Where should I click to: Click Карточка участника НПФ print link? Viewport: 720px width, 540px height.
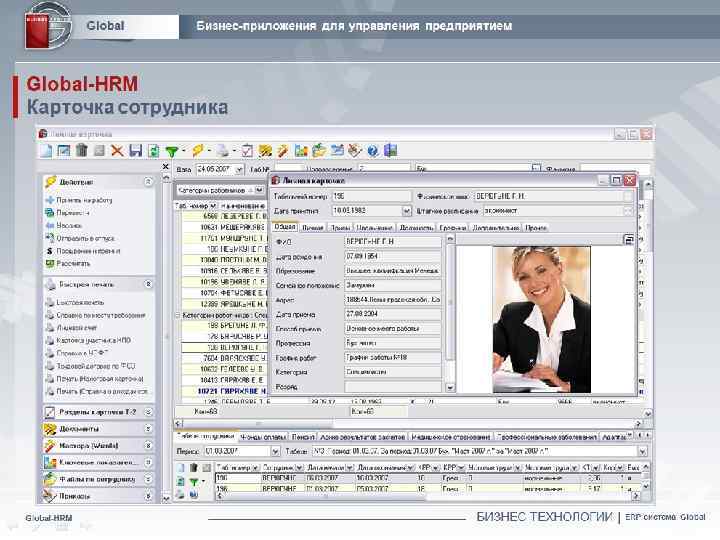point(94,340)
